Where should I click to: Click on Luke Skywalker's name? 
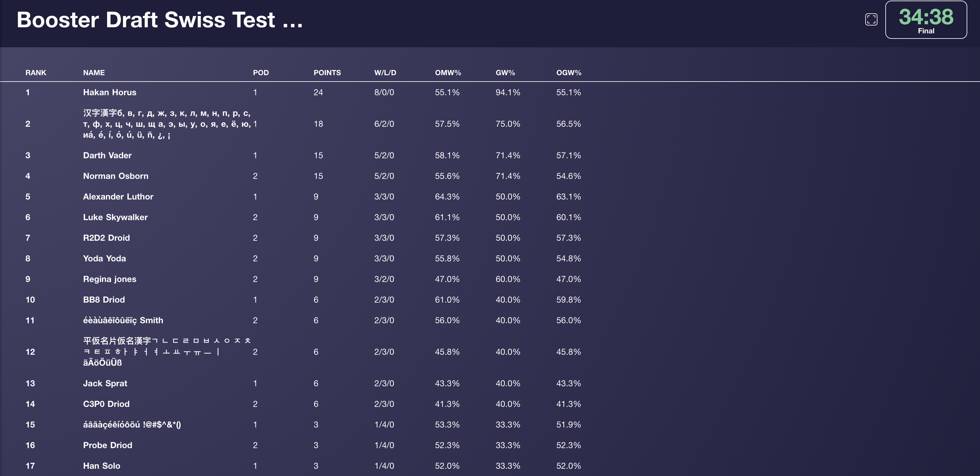[x=115, y=217]
